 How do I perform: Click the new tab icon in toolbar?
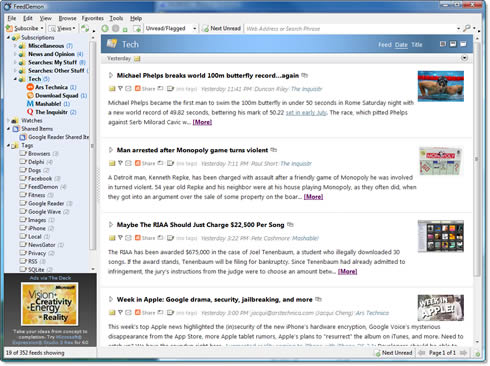pos(137,29)
